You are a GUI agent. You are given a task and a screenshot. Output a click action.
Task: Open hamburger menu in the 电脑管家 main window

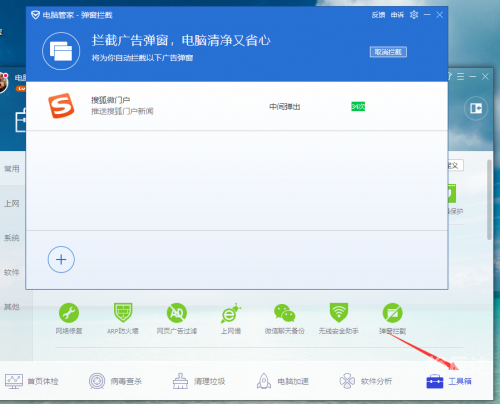tap(460, 77)
